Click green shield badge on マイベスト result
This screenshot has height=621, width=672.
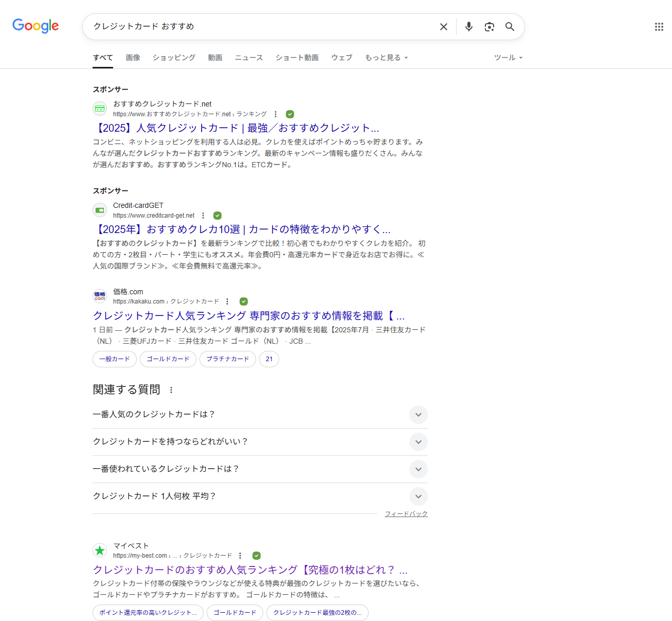(257, 556)
